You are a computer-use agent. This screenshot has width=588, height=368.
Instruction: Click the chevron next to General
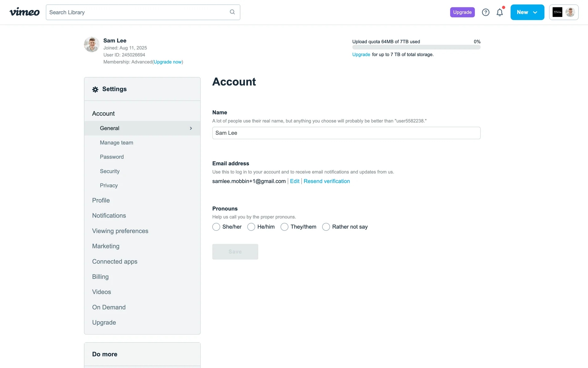tap(191, 128)
